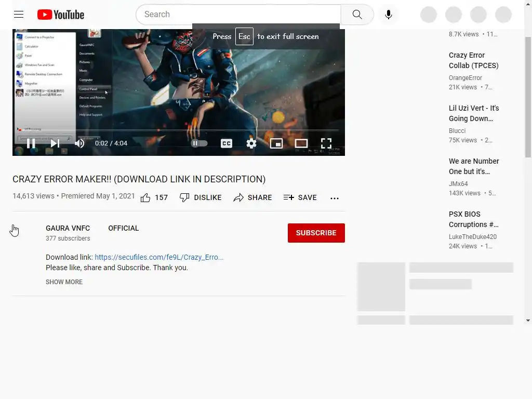Mute the video volume speaker icon
Screen dimensions: 532x399
click(79, 143)
